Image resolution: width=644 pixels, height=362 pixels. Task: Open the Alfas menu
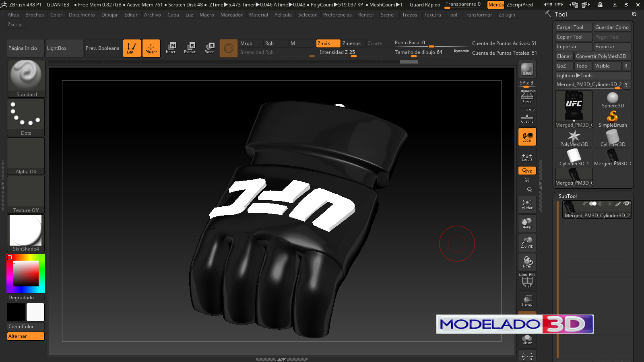pos(13,15)
